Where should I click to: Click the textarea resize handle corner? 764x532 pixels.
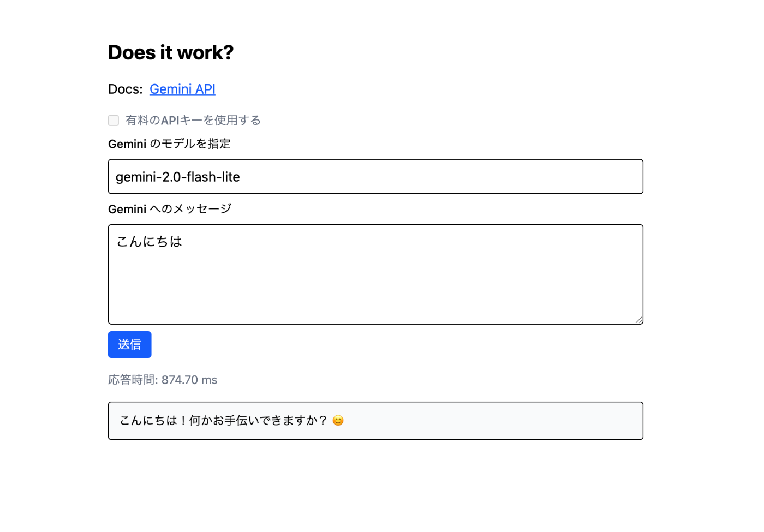638,320
